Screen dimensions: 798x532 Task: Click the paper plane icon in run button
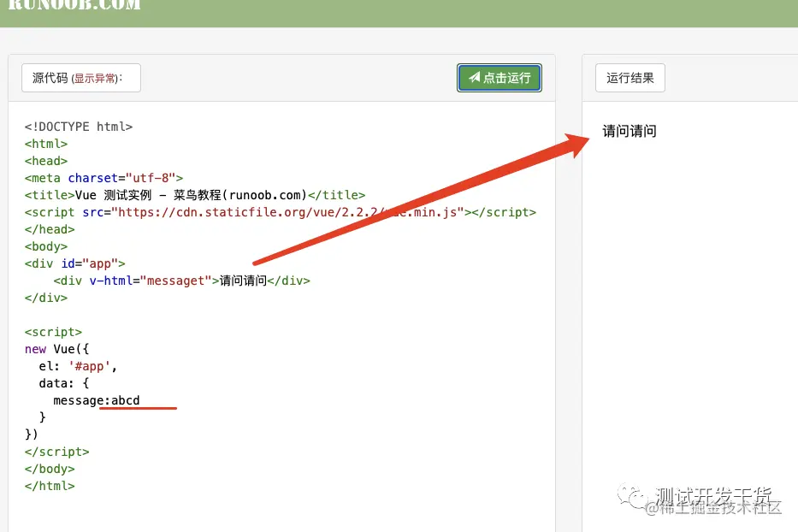(475, 77)
